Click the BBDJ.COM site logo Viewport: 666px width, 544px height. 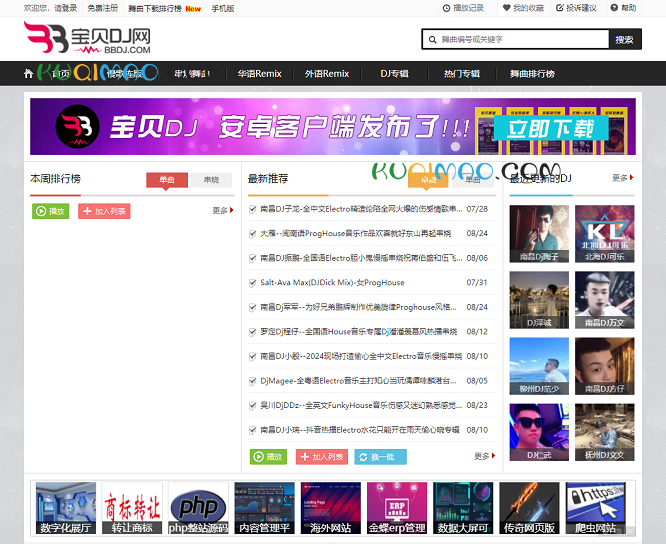pos(87,38)
